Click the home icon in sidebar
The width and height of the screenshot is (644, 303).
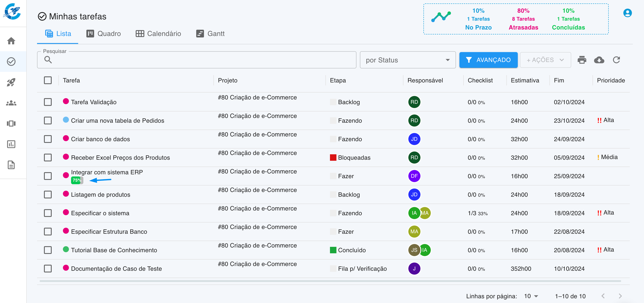11,41
